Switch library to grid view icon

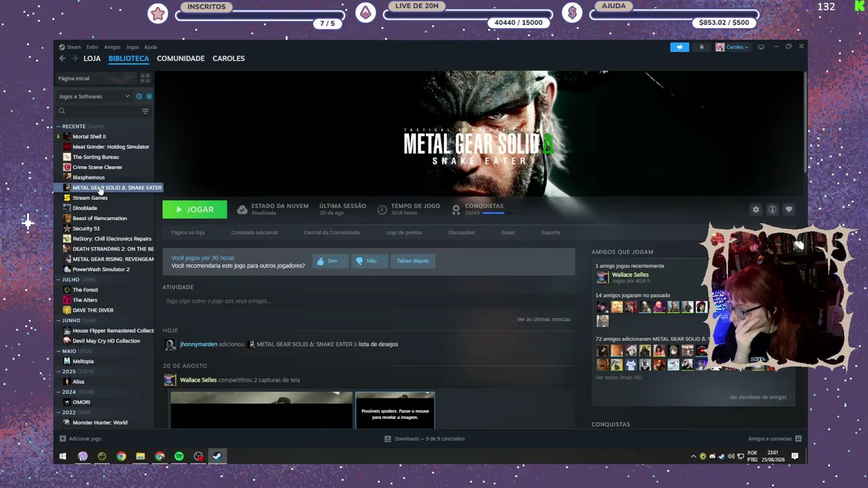145,79
